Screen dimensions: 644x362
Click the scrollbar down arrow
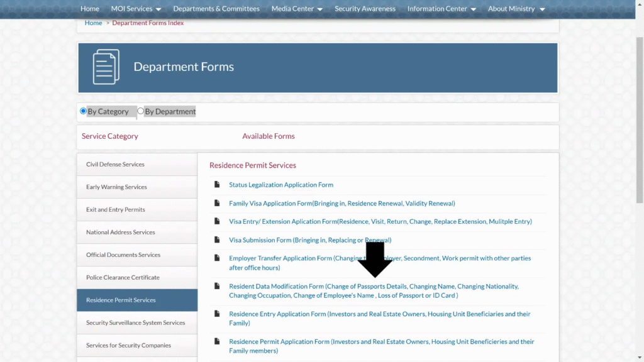(x=640, y=358)
